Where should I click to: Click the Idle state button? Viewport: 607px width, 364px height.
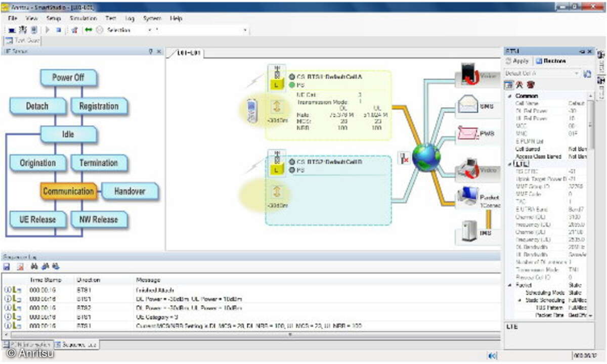[x=68, y=134]
